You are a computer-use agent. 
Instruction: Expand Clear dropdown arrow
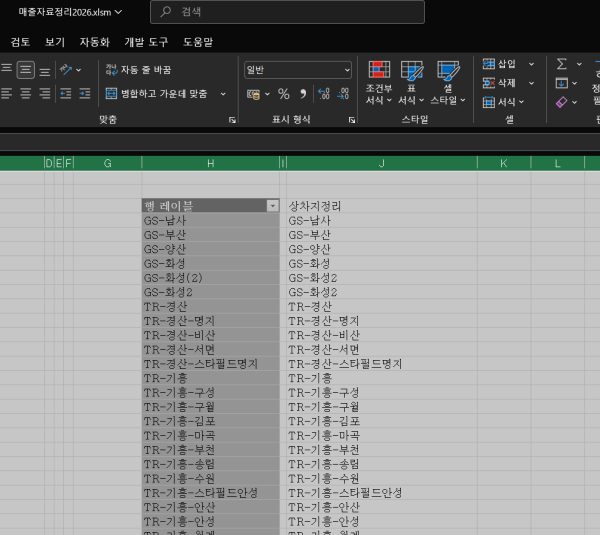click(574, 102)
